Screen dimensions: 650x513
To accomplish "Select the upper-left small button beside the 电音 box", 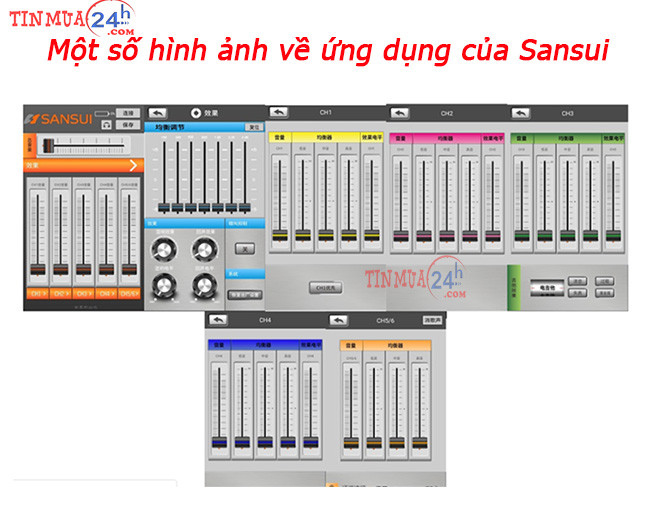I will tap(577, 281).
